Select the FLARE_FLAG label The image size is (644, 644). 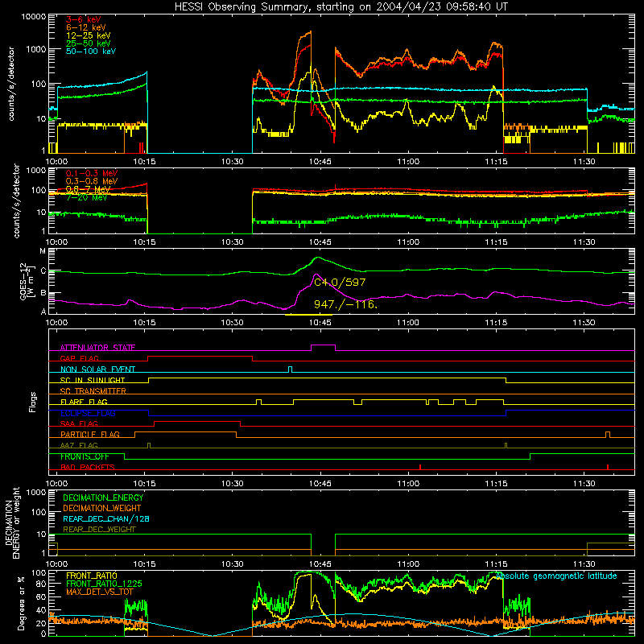tap(84, 402)
